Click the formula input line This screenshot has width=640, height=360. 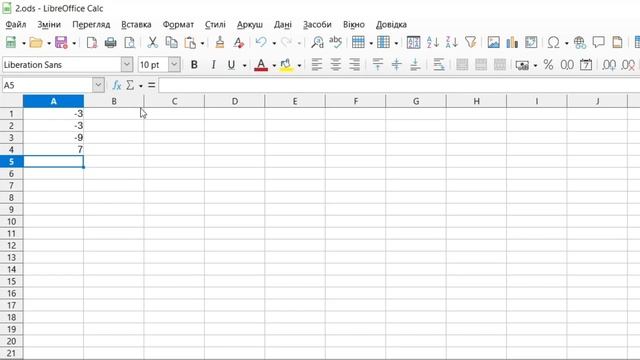click(399, 85)
